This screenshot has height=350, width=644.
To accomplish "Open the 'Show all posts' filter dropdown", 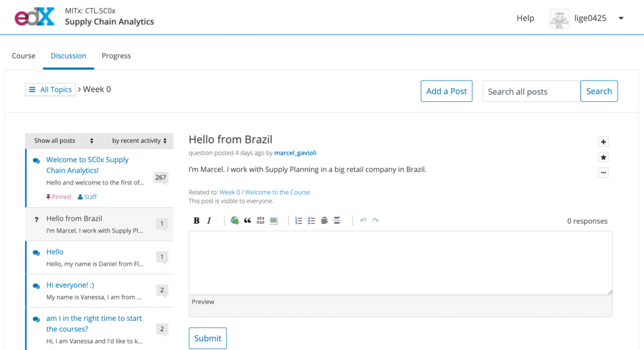I will coord(64,141).
